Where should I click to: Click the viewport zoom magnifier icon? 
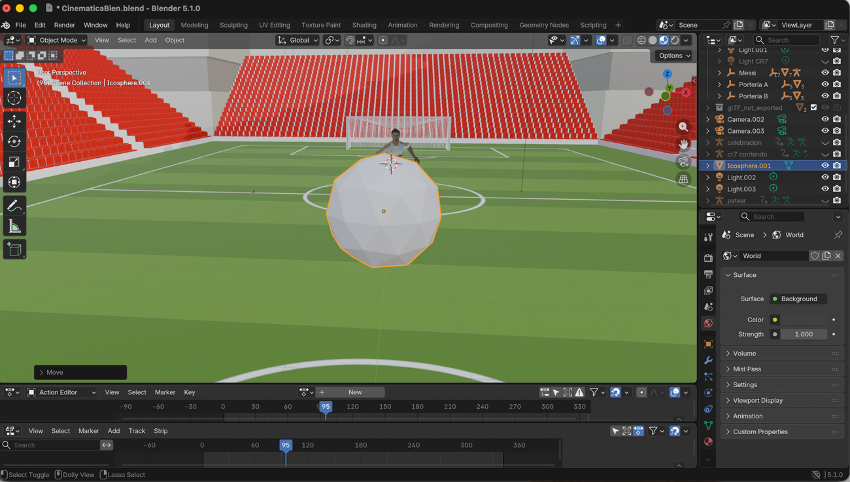(x=684, y=127)
